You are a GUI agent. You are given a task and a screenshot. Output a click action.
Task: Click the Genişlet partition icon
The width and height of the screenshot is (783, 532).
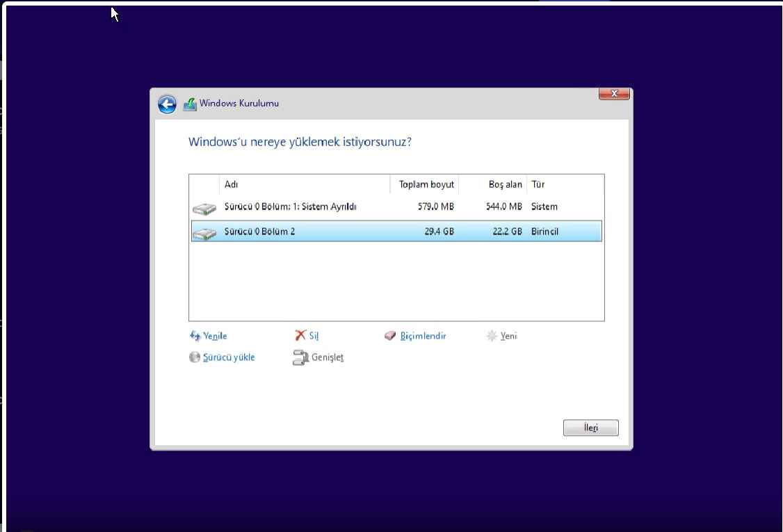(300, 358)
